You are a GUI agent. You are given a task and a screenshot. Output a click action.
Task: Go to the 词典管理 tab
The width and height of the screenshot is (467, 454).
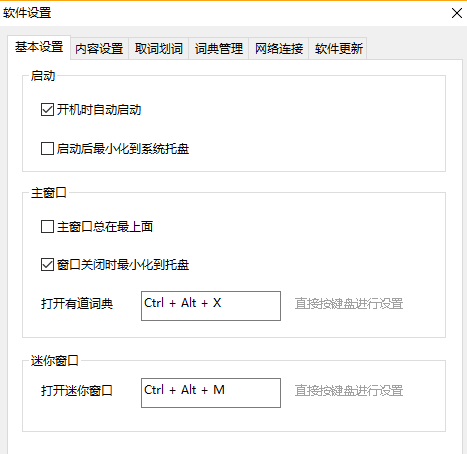(x=219, y=49)
